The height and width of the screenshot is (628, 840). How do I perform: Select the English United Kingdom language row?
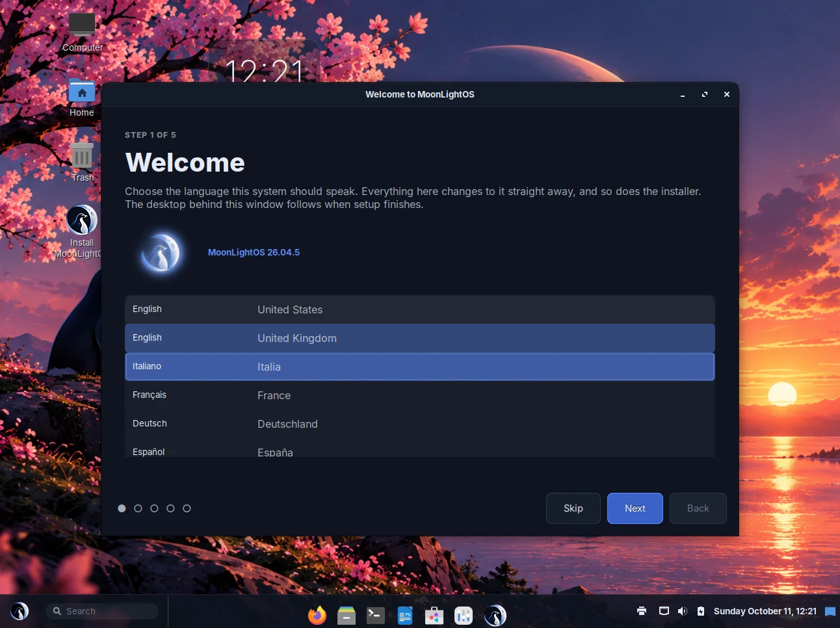pos(420,338)
